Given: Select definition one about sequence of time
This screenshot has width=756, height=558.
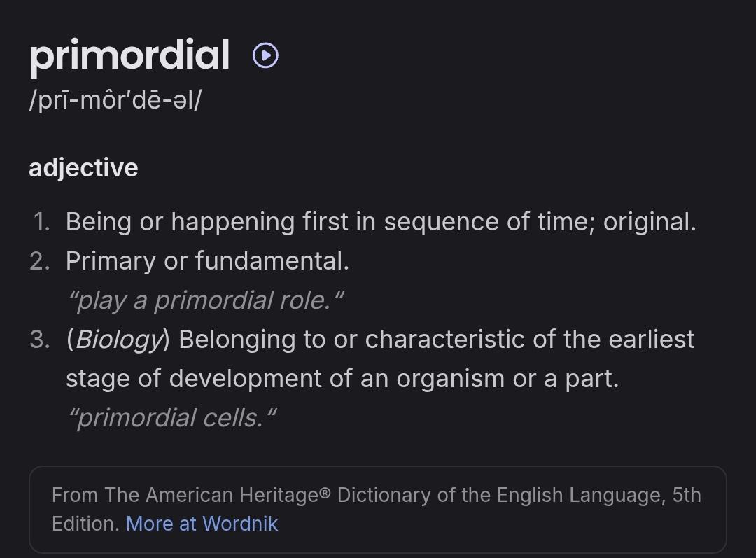Looking at the screenshot, I should pos(381,222).
